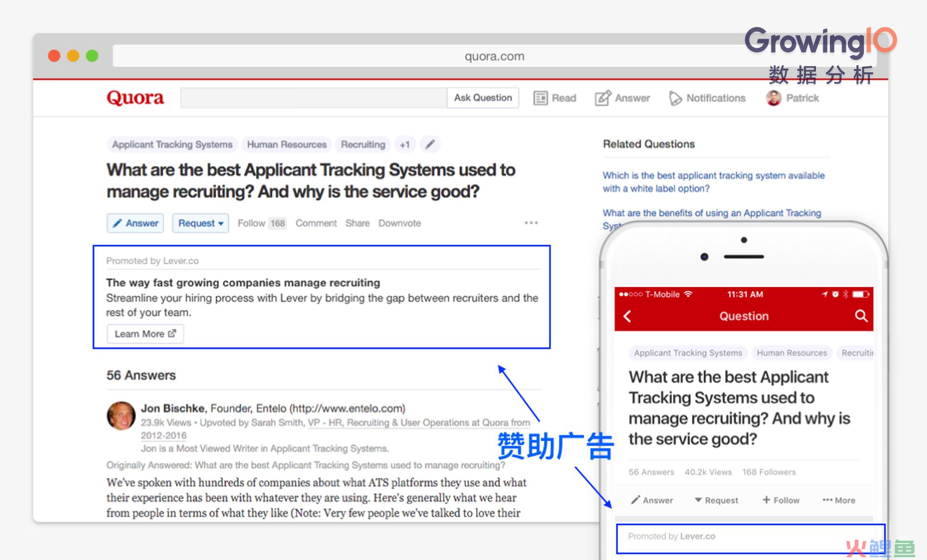Screen dimensions: 927x560
Task: Select the Recruiting topic tag
Action: coord(363,144)
